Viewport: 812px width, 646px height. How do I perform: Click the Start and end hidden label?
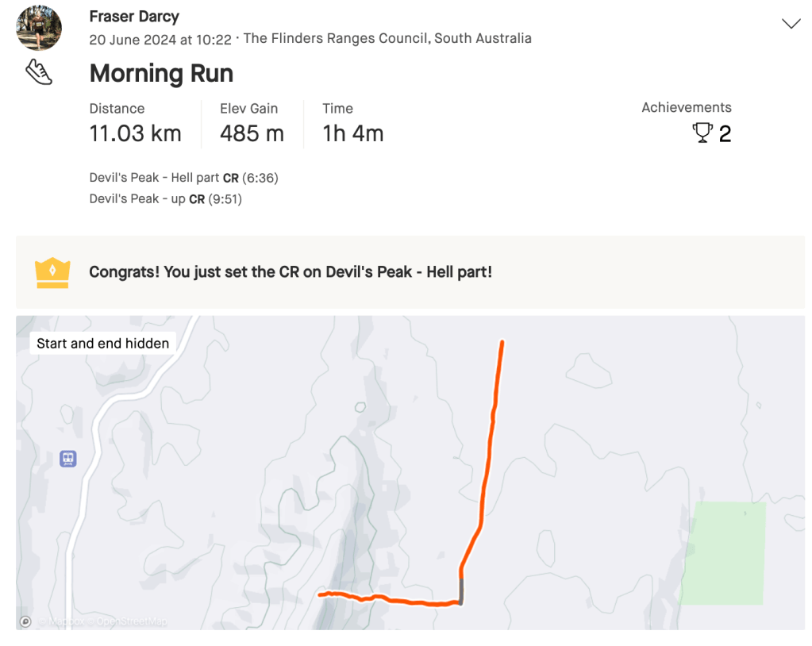103,344
